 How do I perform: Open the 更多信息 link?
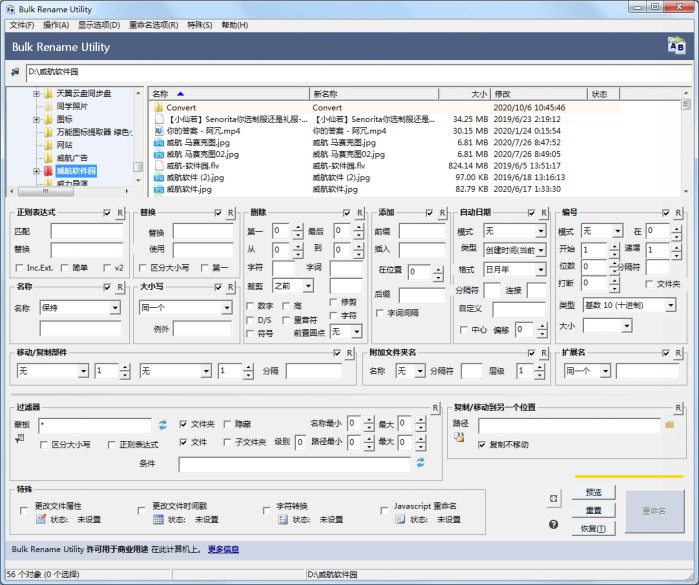(x=223, y=549)
